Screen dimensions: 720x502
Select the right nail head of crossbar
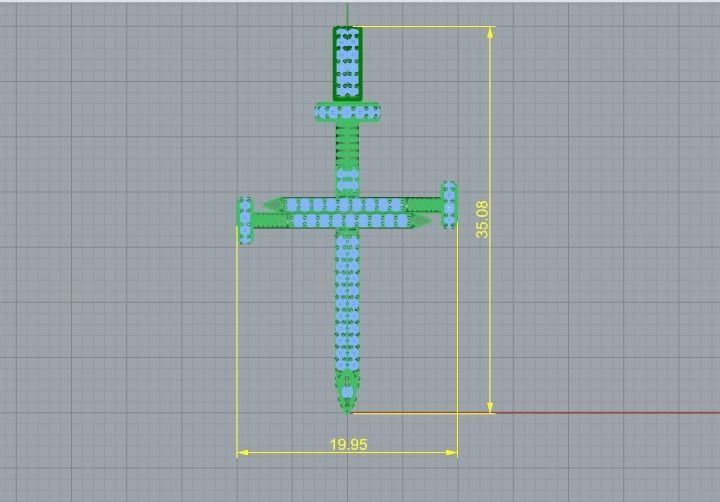click(449, 205)
